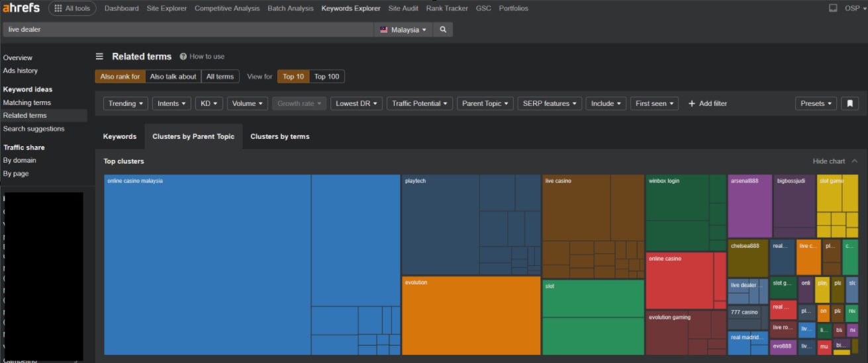Screen dimensions: 868x363
Task: Select the bigbossjudi cluster block
Action: 795,206
